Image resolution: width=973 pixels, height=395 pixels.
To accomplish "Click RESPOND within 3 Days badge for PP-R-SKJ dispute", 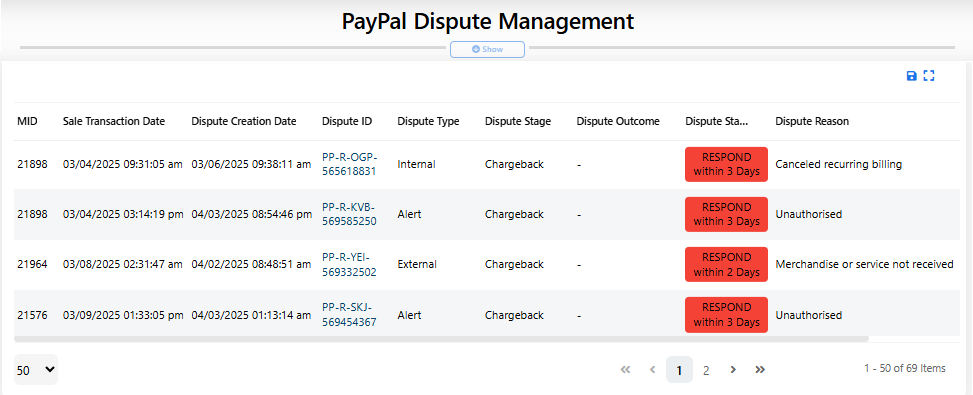I will pos(727,315).
